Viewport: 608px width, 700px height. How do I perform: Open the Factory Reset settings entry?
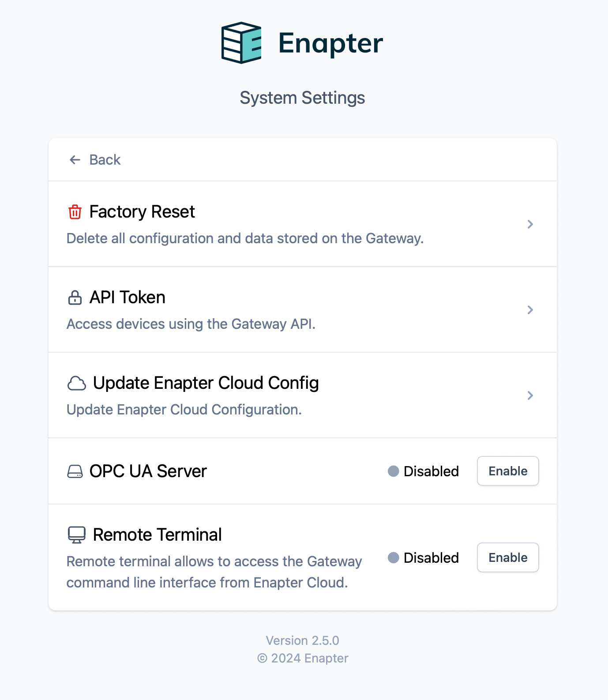coord(142,212)
